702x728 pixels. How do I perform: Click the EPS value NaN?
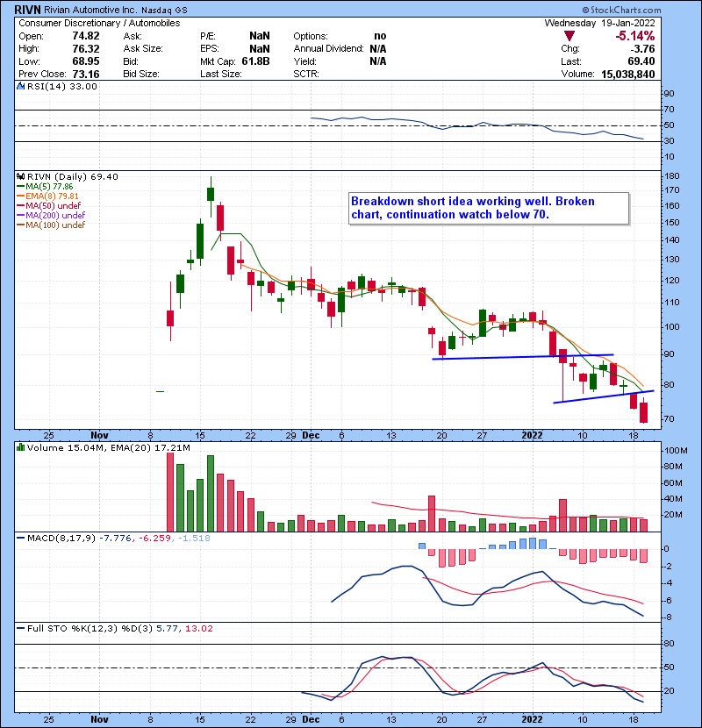(259, 49)
